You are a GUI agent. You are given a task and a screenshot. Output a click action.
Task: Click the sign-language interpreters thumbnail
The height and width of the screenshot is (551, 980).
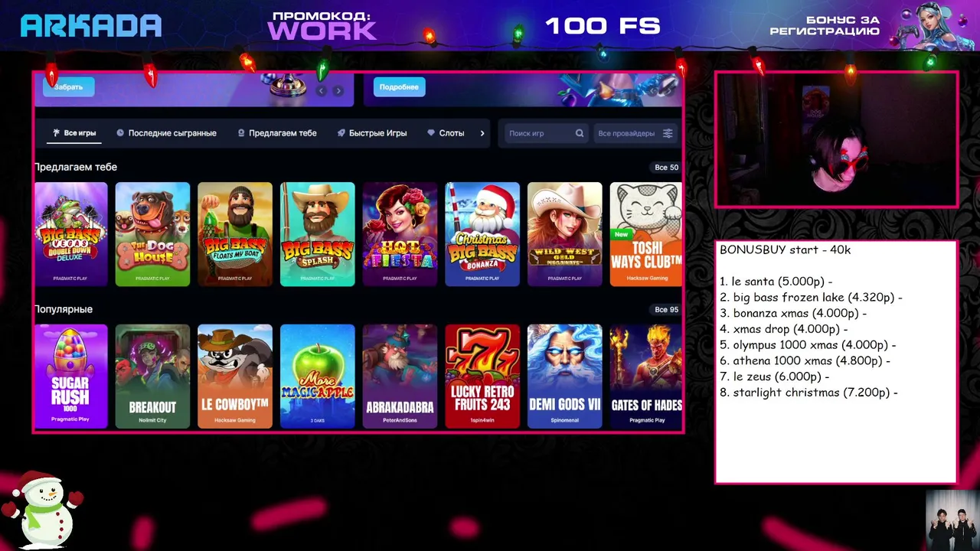952,520
